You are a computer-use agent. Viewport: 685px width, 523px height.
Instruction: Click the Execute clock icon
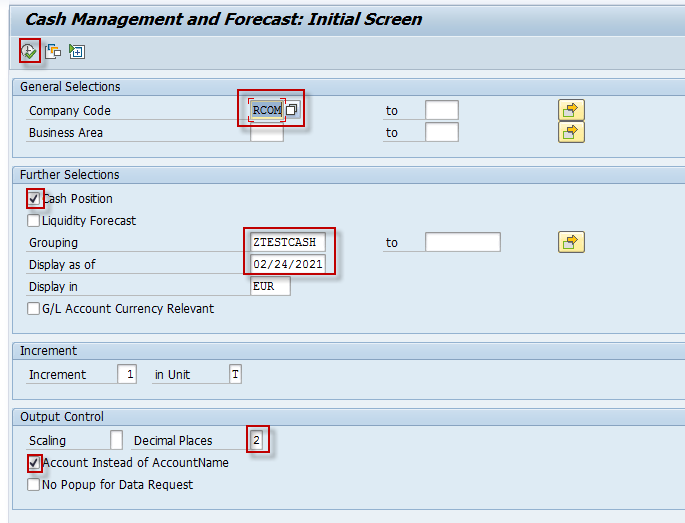[x=29, y=52]
